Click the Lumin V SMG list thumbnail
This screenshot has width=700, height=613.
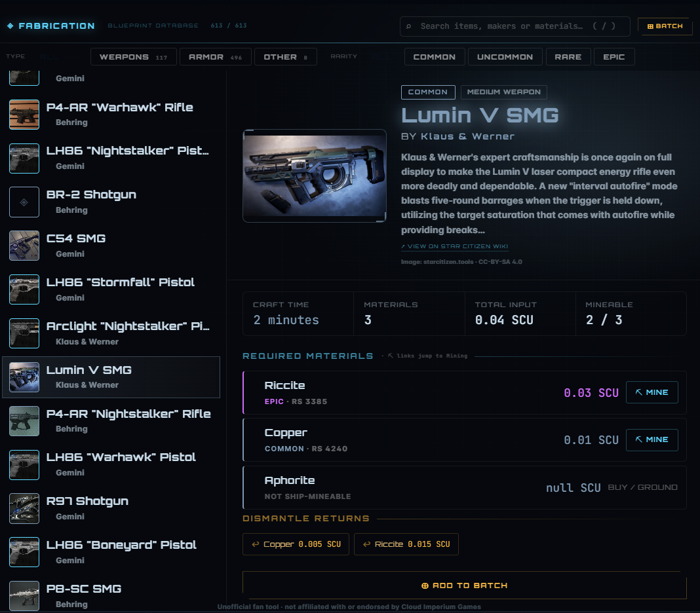click(24, 377)
